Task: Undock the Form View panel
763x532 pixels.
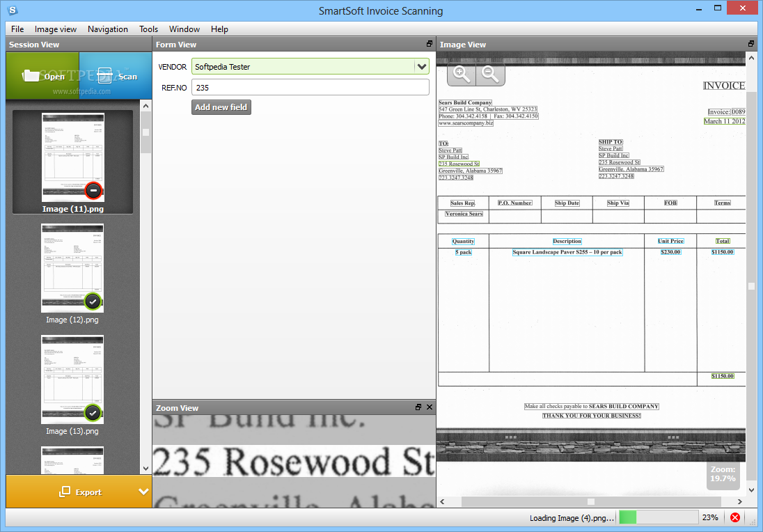Action: pyautogui.click(x=429, y=44)
